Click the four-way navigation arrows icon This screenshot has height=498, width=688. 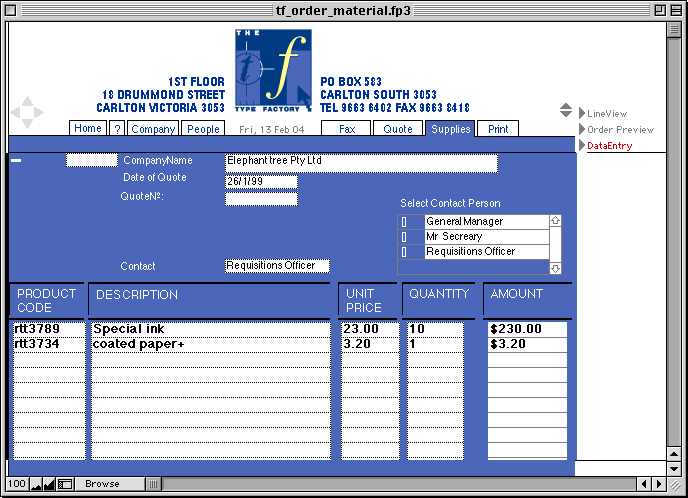tap(27, 110)
